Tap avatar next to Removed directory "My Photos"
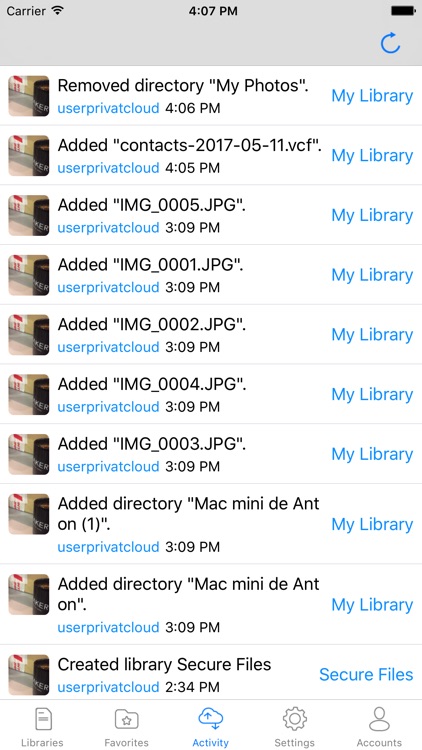Viewport: 422px width, 750px height. 29,96
